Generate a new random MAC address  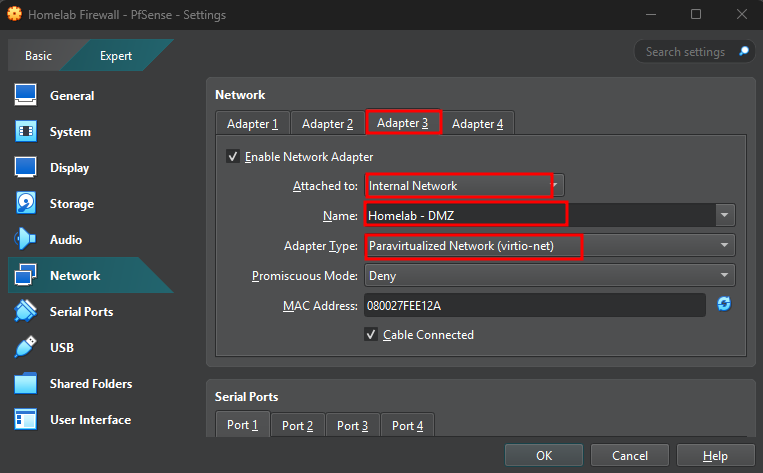724,304
